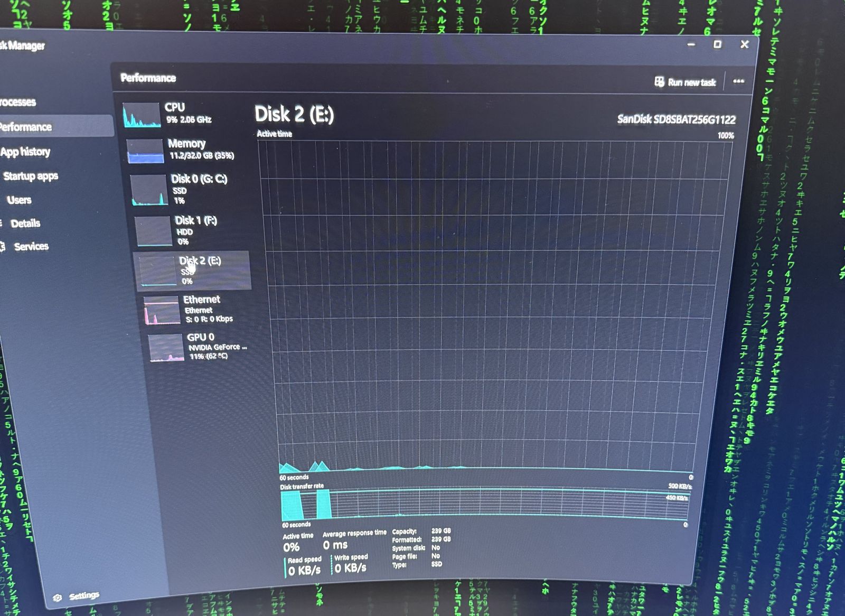Click the "Disk 2 (E:)" heading
This screenshot has width=845, height=616.
pos(294,114)
